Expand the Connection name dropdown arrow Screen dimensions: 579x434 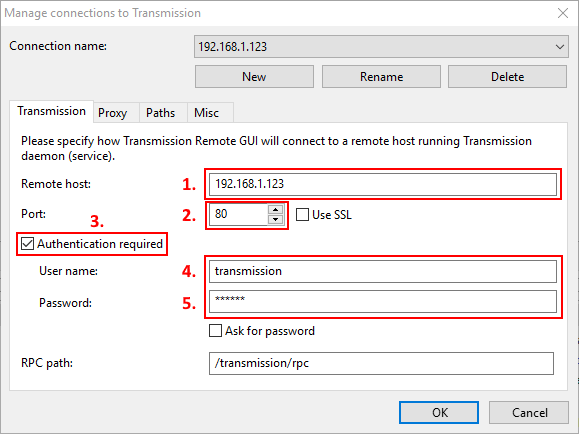click(x=560, y=47)
